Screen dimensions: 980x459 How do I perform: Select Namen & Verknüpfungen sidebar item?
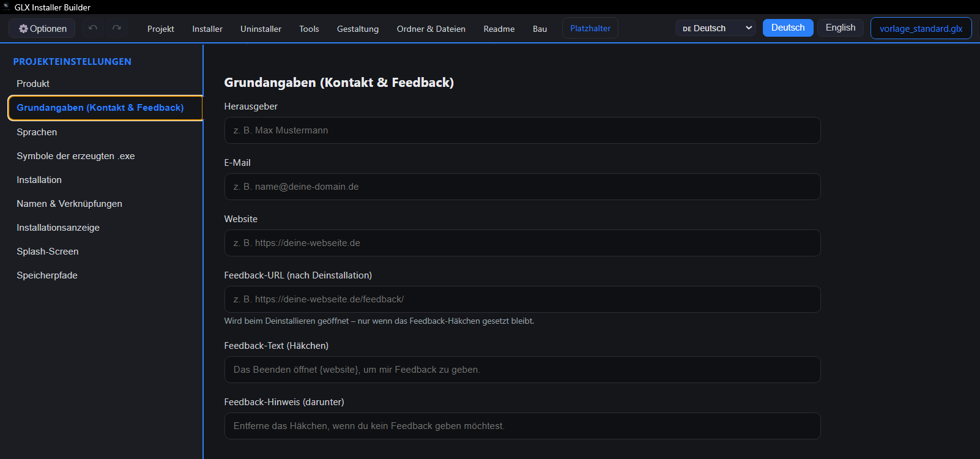105,204
